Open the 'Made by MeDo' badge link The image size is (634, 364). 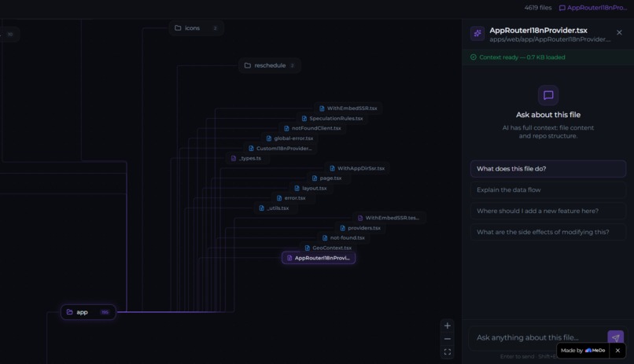tap(583, 351)
